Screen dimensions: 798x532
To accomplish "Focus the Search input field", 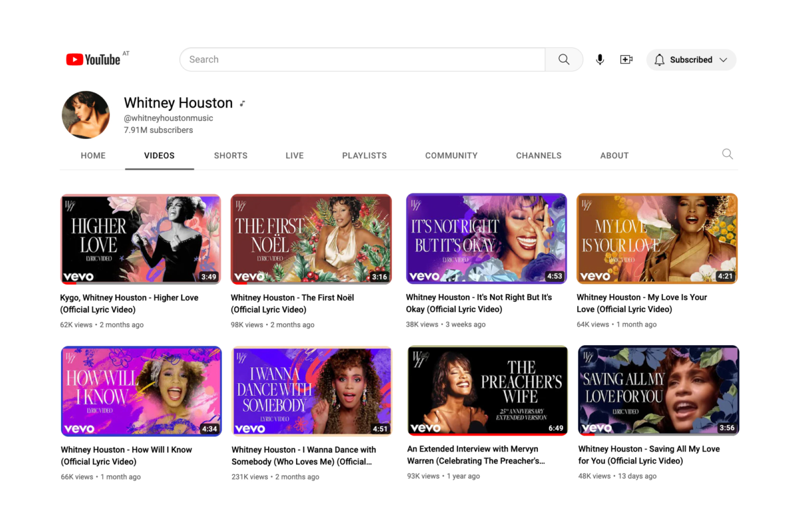I will pos(362,59).
